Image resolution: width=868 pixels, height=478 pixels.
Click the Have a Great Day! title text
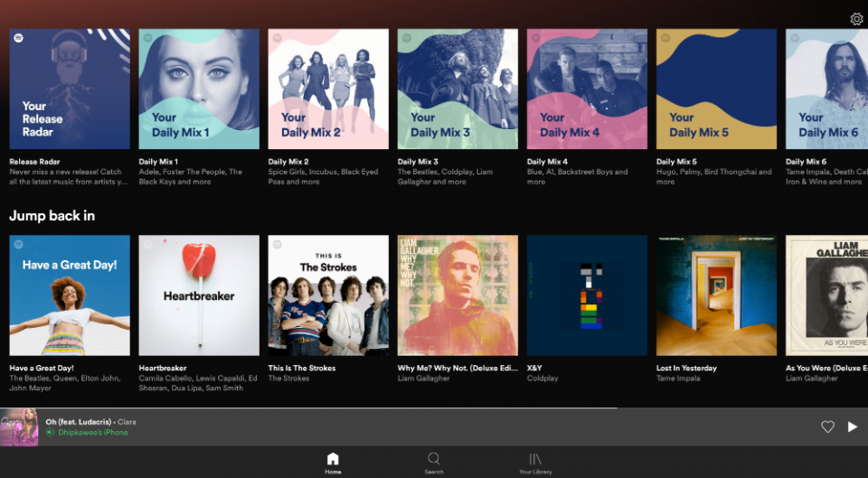click(x=42, y=368)
